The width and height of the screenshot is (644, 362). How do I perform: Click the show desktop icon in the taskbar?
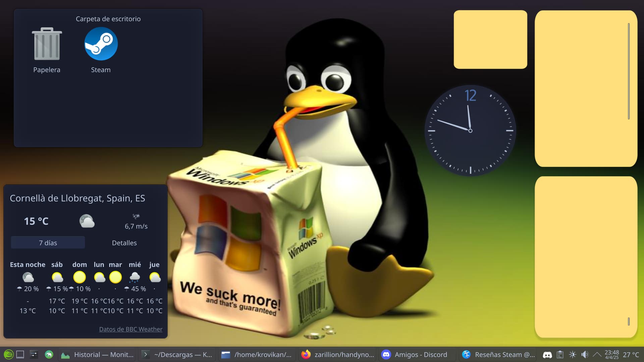[20, 355]
